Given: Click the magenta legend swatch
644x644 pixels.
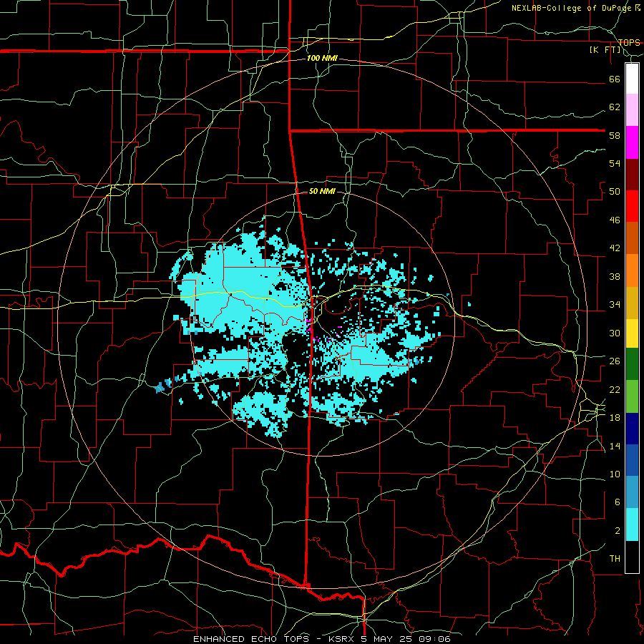Looking at the screenshot, I should [632, 142].
